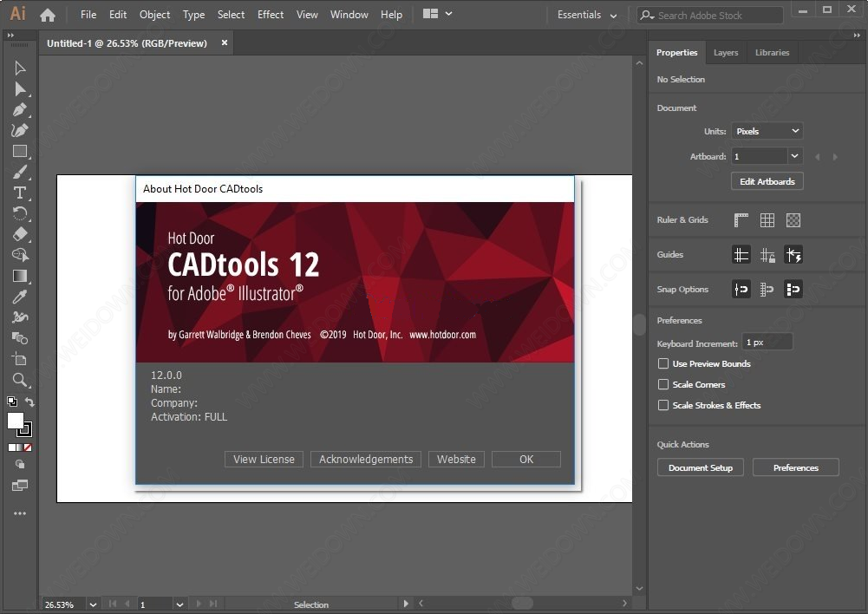This screenshot has width=868, height=614.
Task: Expand the Essentials workspace dropdown
Action: tap(588, 15)
